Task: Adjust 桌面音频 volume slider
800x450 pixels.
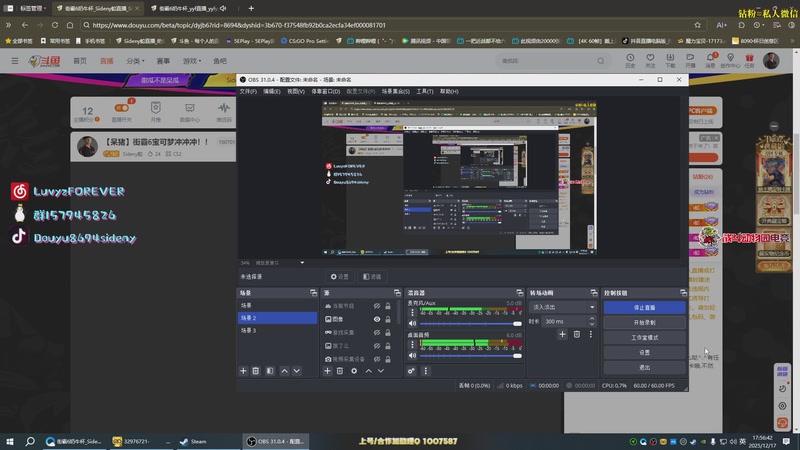Action: 470,355
